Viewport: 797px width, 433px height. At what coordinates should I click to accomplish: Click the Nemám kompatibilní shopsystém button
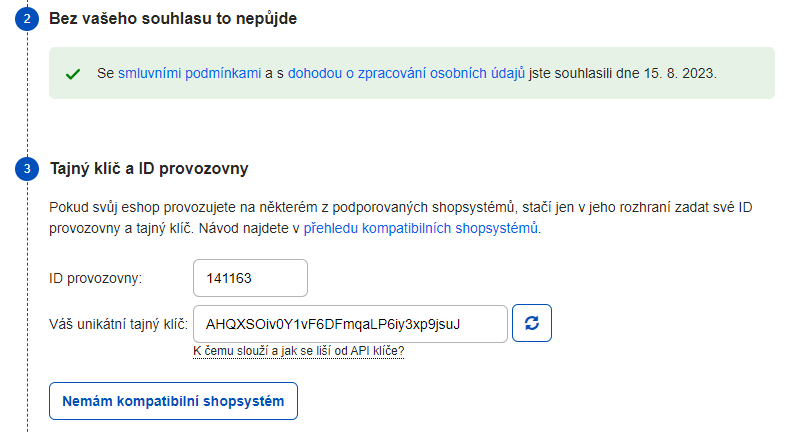click(173, 401)
